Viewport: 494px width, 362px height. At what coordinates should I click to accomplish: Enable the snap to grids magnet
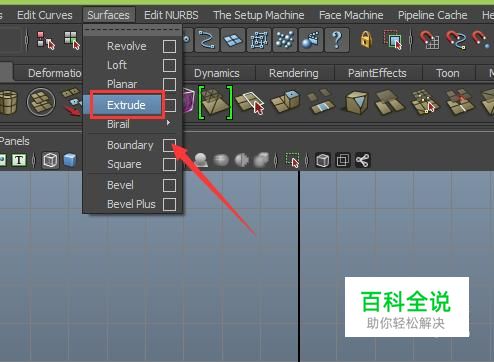(x=430, y=40)
